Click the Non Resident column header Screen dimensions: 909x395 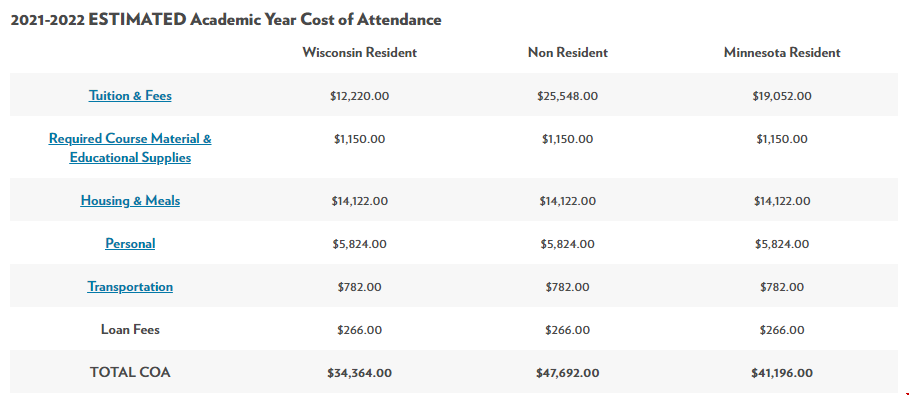click(x=568, y=53)
